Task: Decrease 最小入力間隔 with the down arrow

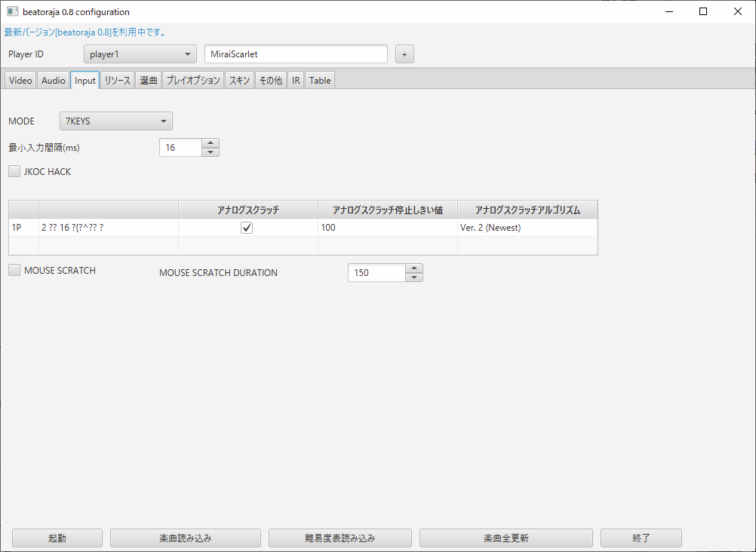Action: click(x=211, y=152)
